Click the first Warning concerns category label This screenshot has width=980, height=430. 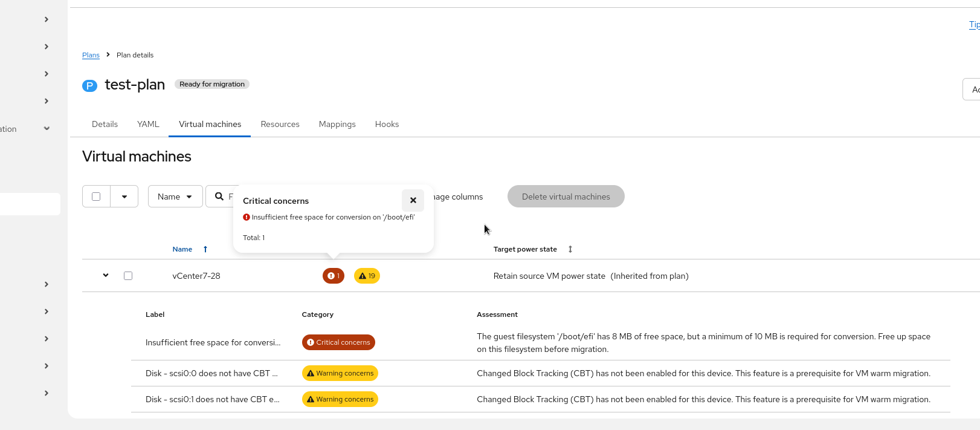(x=340, y=373)
